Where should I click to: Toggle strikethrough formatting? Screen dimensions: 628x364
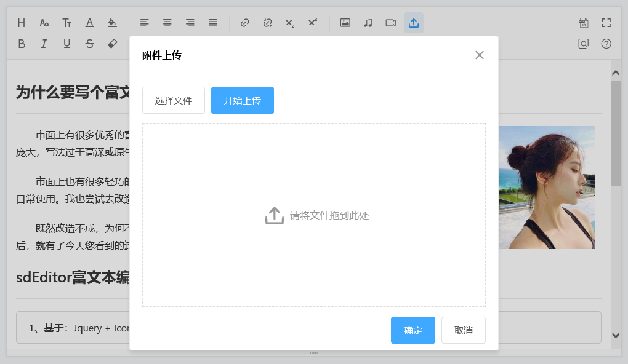click(89, 44)
